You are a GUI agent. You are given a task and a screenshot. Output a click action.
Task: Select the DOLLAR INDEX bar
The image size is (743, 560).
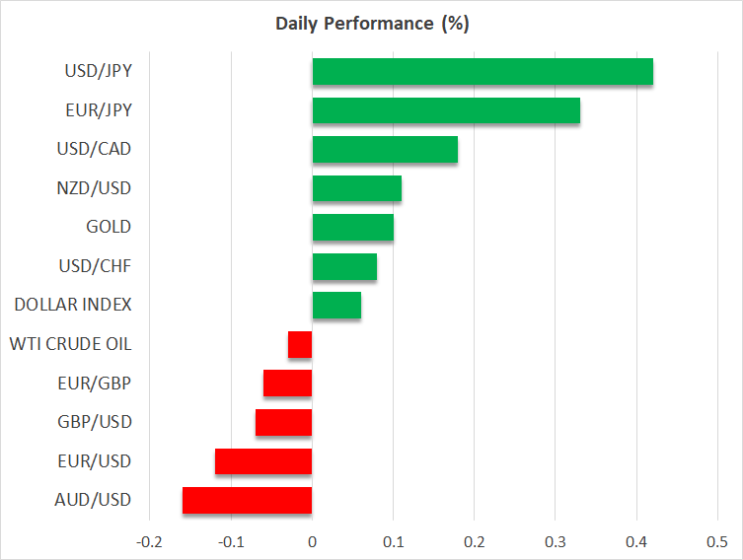336,306
